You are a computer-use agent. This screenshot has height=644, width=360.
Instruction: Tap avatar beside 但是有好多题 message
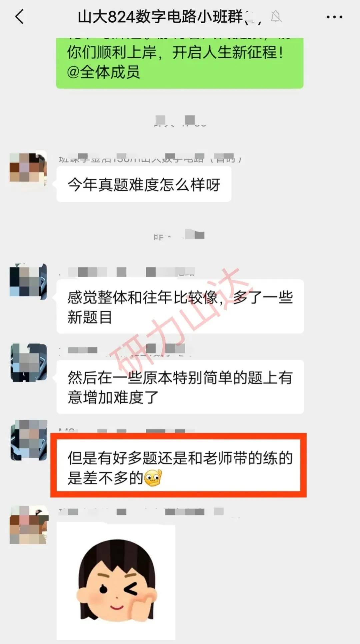point(29,440)
